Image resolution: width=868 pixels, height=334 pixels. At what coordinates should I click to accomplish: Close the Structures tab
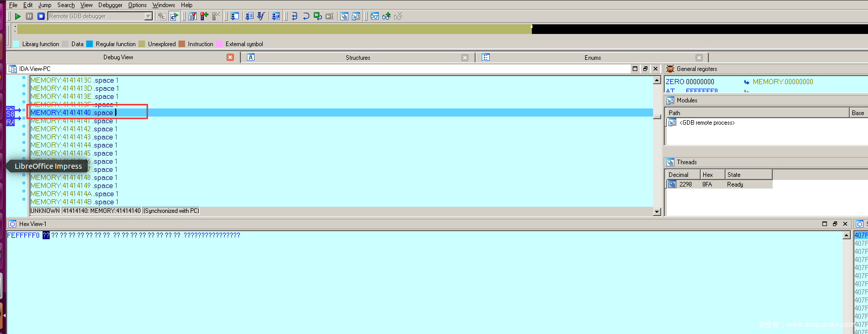pyautogui.click(x=464, y=58)
